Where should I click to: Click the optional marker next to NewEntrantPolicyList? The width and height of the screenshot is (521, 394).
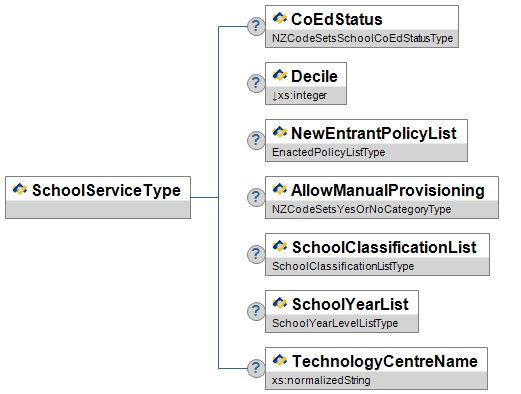[256, 140]
